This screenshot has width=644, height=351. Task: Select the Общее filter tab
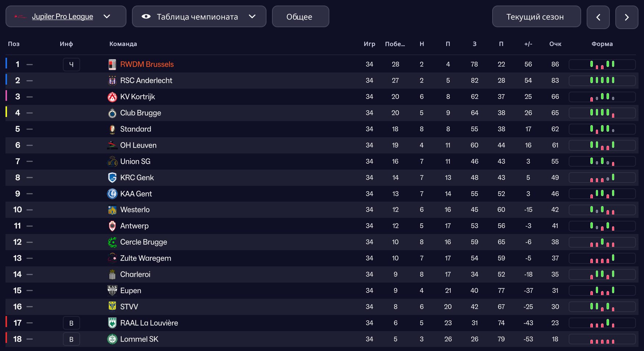click(x=300, y=17)
